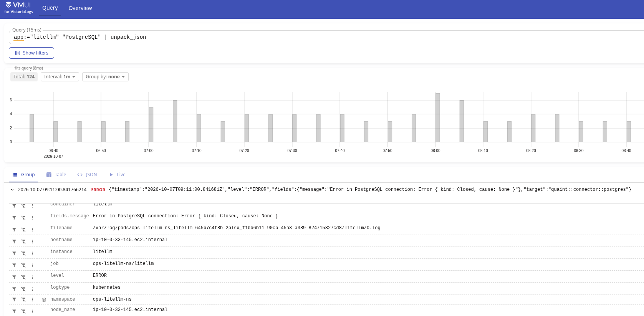Open the more menu for the filename row
This screenshot has width=644, height=316.
click(33, 230)
